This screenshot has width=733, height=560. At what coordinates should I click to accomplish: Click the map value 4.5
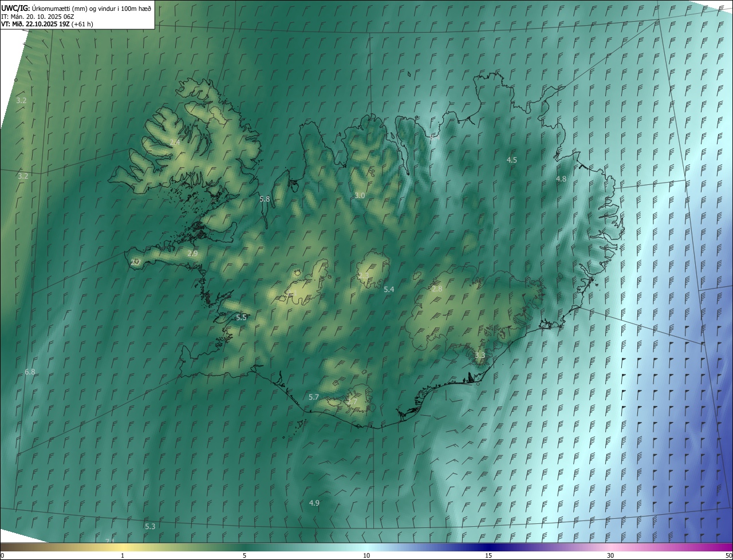(x=512, y=160)
